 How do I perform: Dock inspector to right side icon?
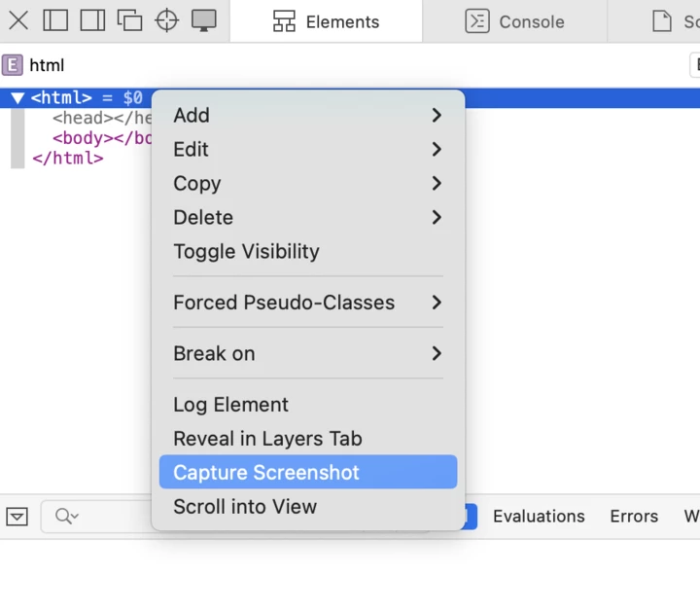coord(92,20)
